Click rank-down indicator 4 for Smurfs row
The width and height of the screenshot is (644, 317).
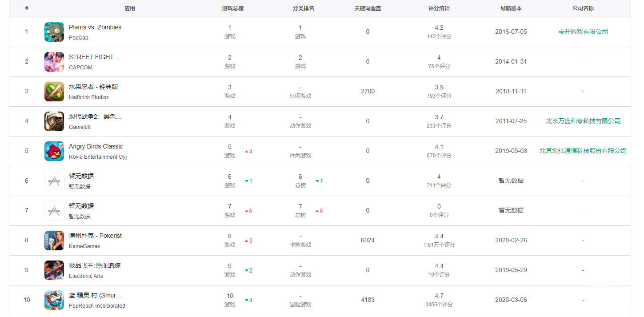[x=248, y=300]
